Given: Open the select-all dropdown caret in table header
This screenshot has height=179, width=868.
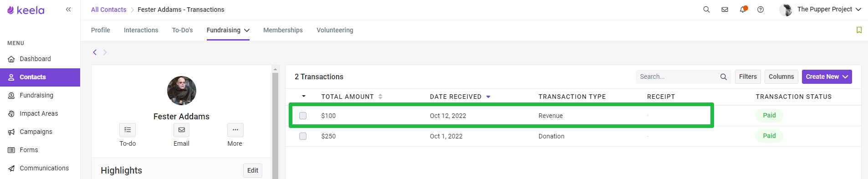Looking at the screenshot, I should point(304,97).
